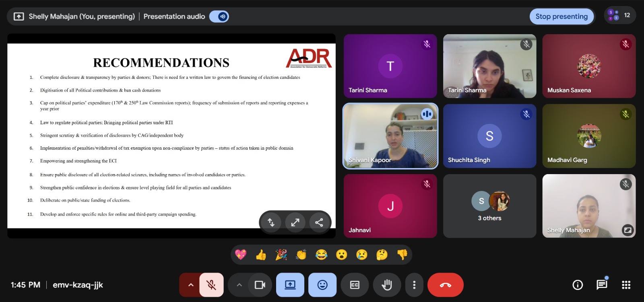Unmute the microphone
This screenshot has width=644, height=302.
(x=211, y=285)
